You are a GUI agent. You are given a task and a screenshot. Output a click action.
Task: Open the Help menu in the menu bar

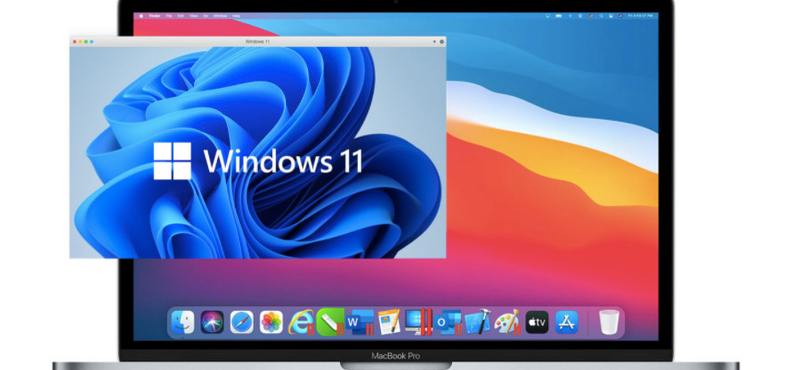click(236, 16)
